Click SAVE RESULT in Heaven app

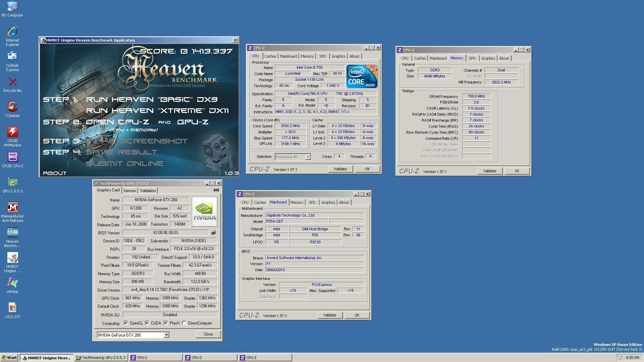122,152
